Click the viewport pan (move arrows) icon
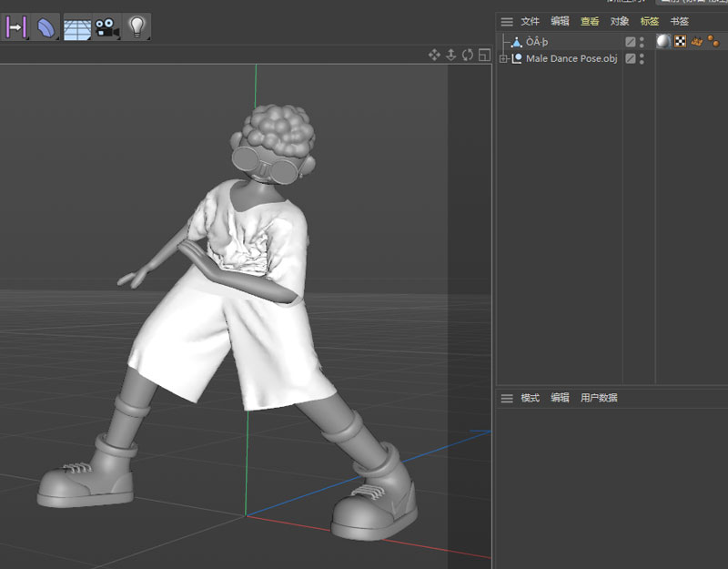Image resolution: width=728 pixels, height=569 pixels. pos(435,55)
